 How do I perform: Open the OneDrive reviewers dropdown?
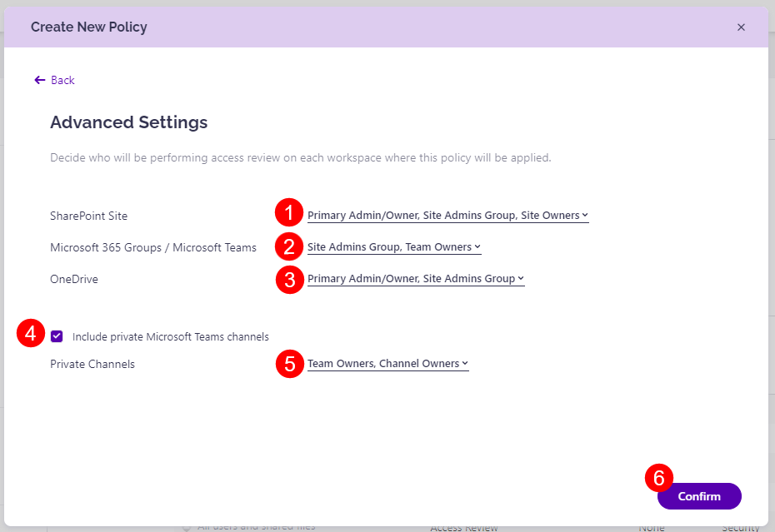415,278
